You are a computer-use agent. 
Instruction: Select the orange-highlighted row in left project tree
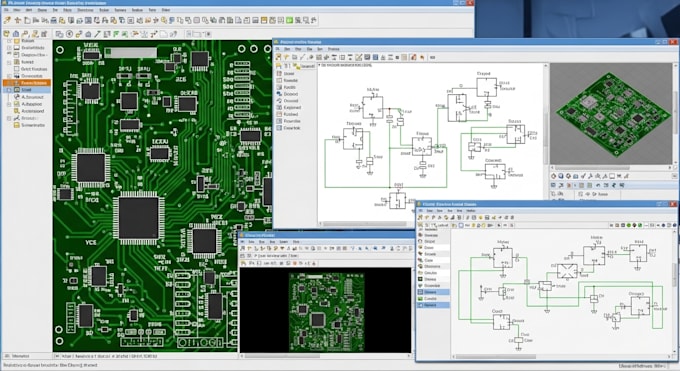pyautogui.click(x=27, y=82)
